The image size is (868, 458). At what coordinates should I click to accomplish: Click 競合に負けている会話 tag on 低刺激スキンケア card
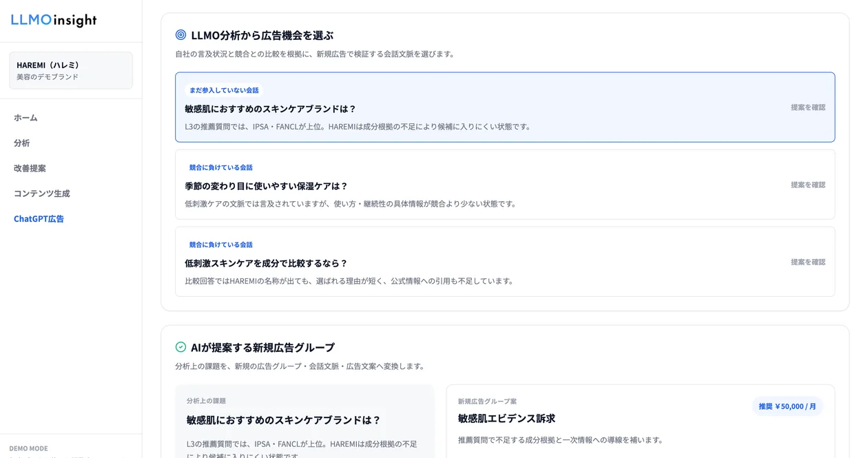point(221,244)
